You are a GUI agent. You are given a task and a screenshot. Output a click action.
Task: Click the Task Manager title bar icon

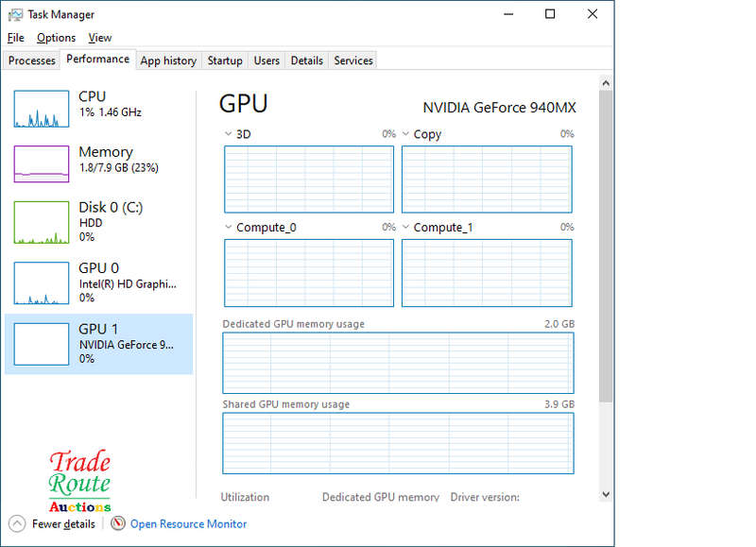coord(15,15)
